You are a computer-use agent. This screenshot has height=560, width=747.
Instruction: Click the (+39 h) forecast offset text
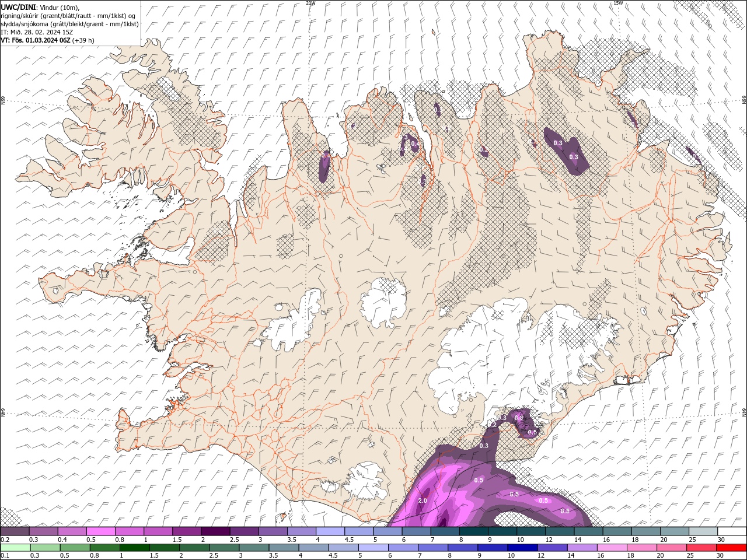tap(83, 40)
